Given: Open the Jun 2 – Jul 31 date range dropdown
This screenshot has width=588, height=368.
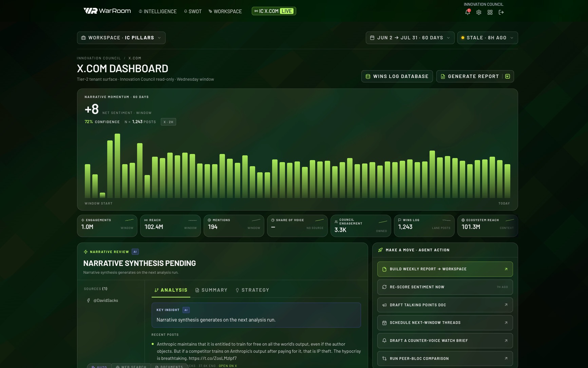Looking at the screenshot, I should 410,38.
